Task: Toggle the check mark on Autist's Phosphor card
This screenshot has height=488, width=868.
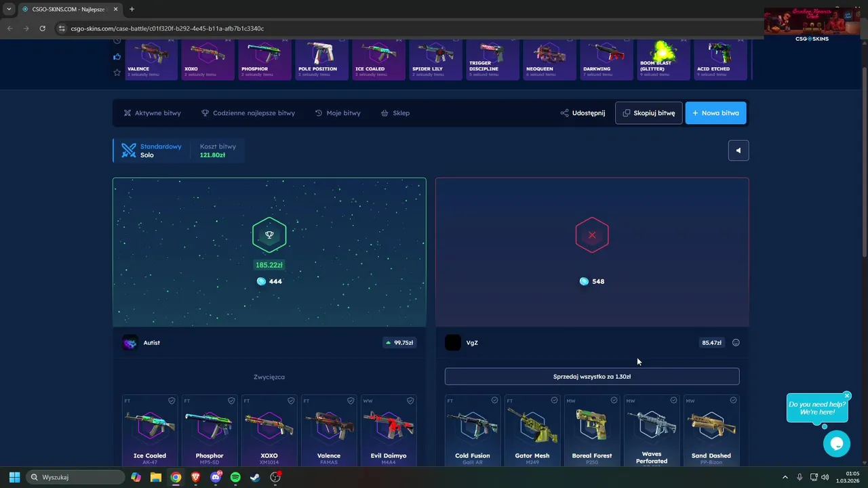Action: [x=231, y=401]
